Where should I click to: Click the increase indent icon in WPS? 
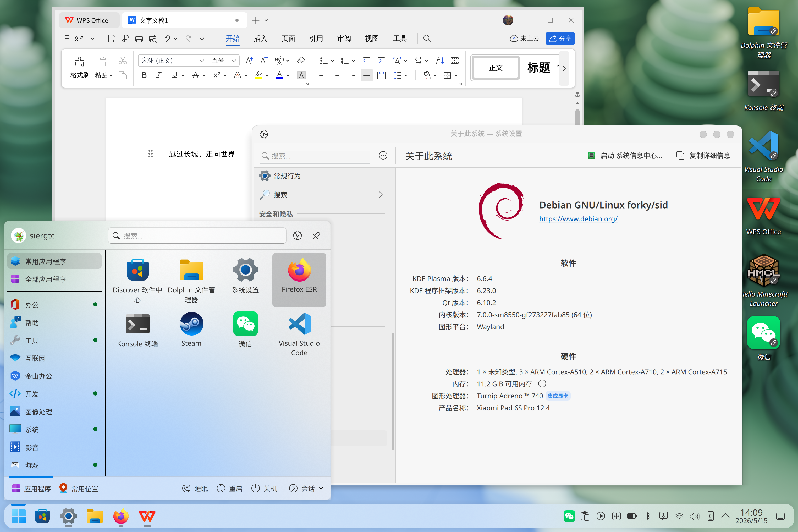381,61
